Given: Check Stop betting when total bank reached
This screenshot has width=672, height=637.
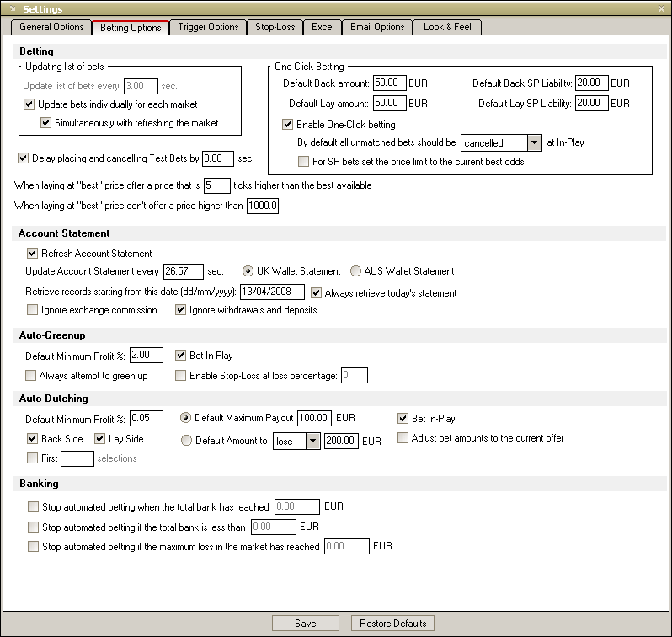Looking at the screenshot, I should 33,507.
